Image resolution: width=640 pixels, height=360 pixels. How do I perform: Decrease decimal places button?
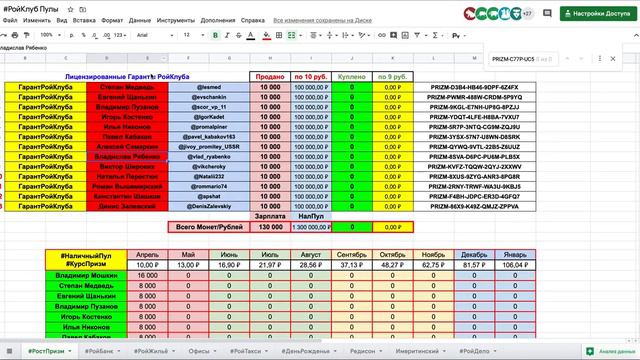click(95, 36)
